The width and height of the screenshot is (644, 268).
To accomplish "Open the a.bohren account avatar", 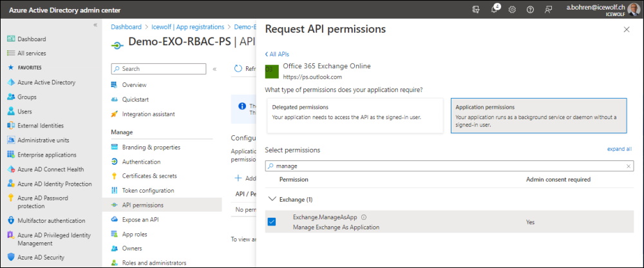I will (634, 9).
